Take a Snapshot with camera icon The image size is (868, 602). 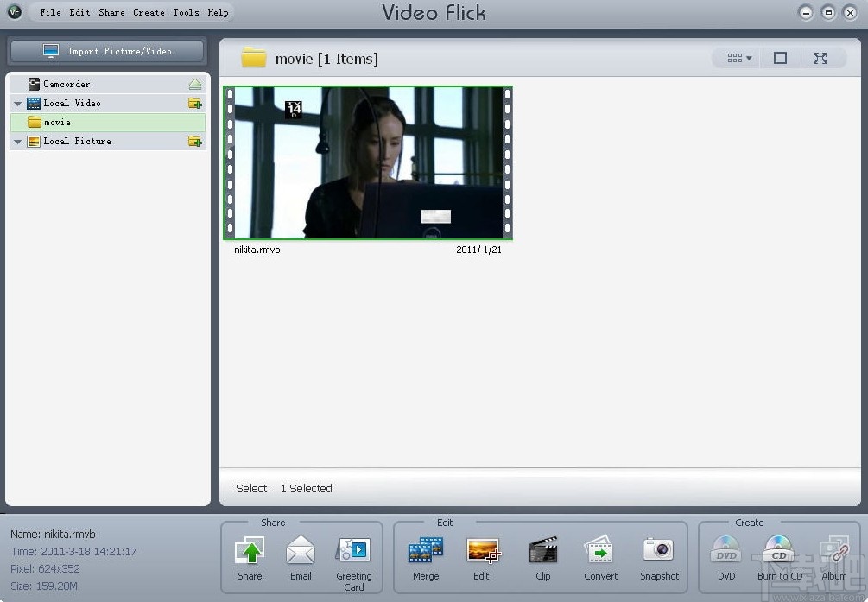click(659, 550)
